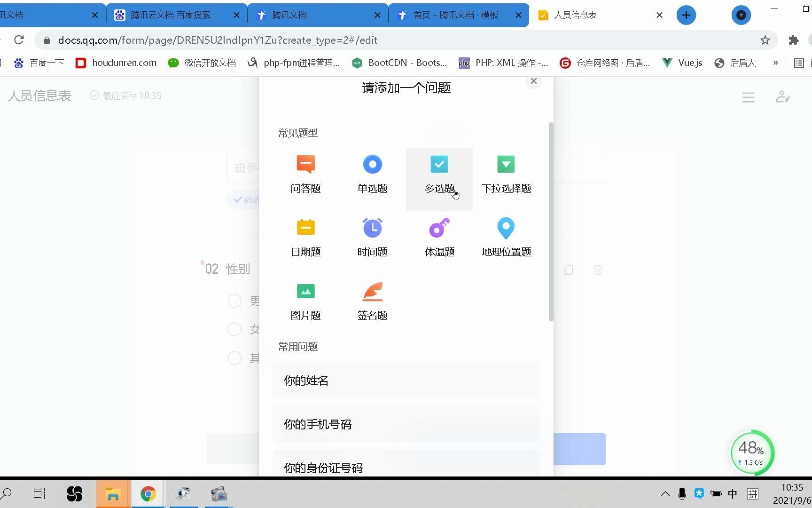Open the hamburger menu in the form header
The width and height of the screenshot is (812, 508).
pyautogui.click(x=748, y=97)
